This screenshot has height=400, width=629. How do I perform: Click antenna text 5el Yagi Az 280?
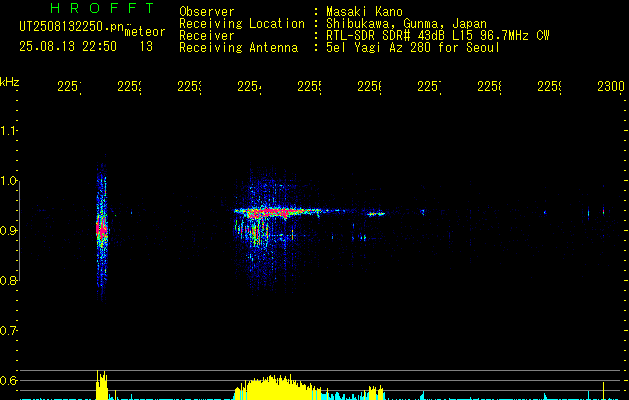tap(413, 48)
